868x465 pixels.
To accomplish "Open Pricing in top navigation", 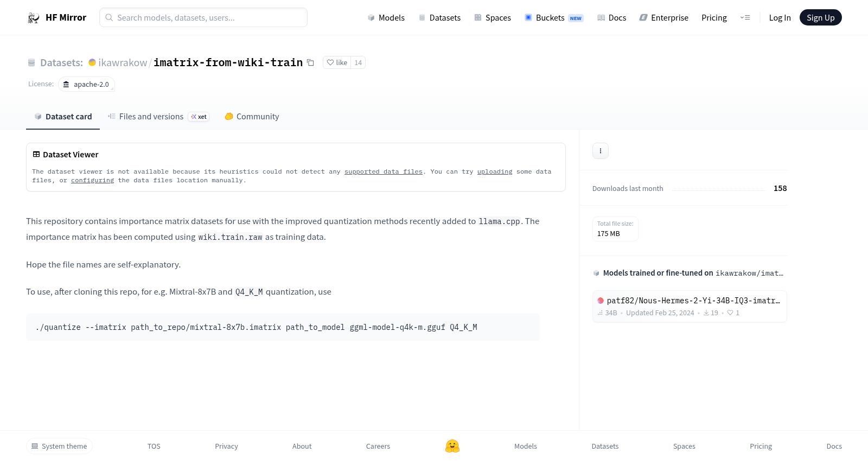I will (714, 18).
